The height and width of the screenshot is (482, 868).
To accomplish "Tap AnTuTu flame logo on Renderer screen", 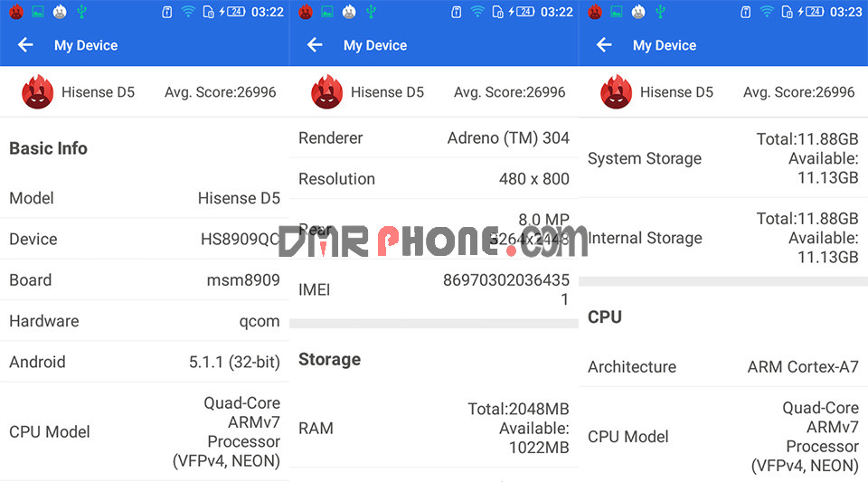I will click(x=326, y=92).
